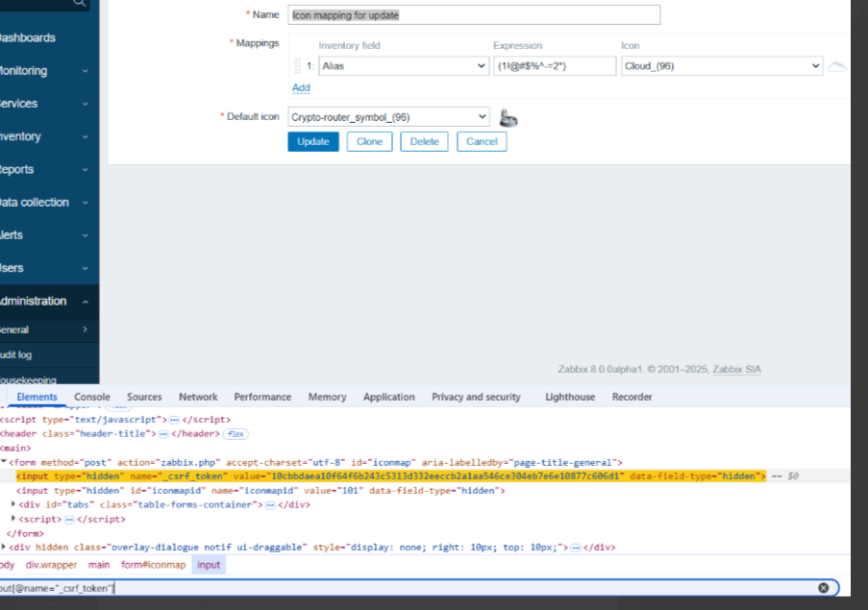Clear the DevTools search box

[x=824, y=588]
